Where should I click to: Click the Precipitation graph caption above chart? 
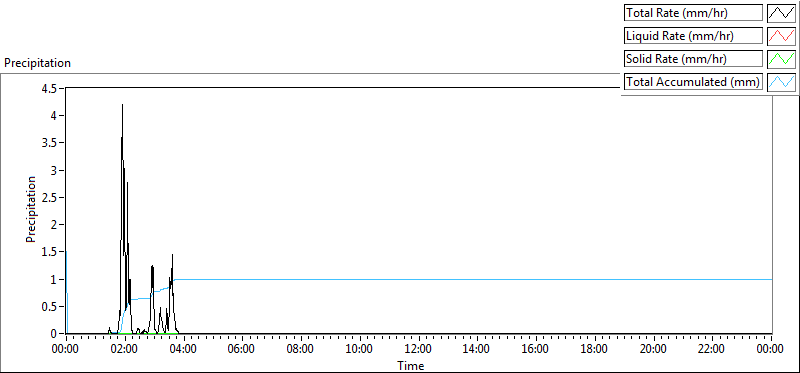(37, 63)
